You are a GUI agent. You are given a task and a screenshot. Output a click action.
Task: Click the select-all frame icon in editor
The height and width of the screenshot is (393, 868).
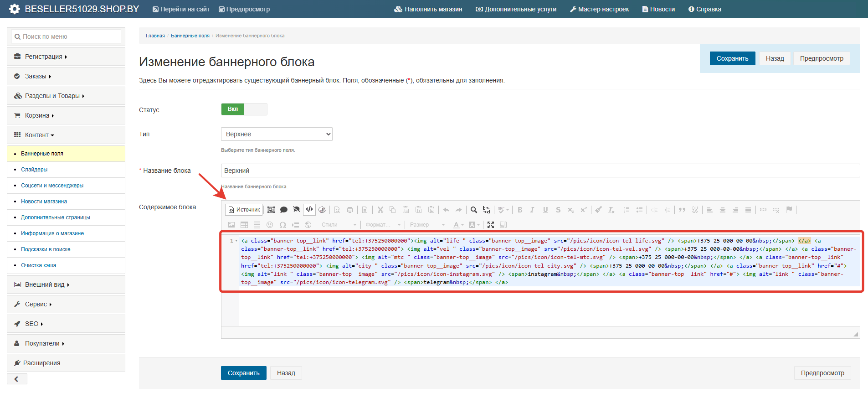[x=271, y=210]
